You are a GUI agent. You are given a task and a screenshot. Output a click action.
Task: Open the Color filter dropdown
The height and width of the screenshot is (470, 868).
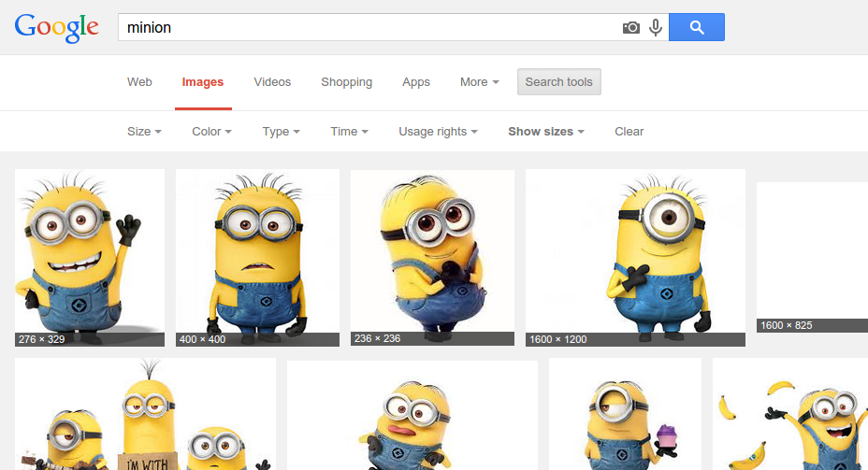[212, 132]
